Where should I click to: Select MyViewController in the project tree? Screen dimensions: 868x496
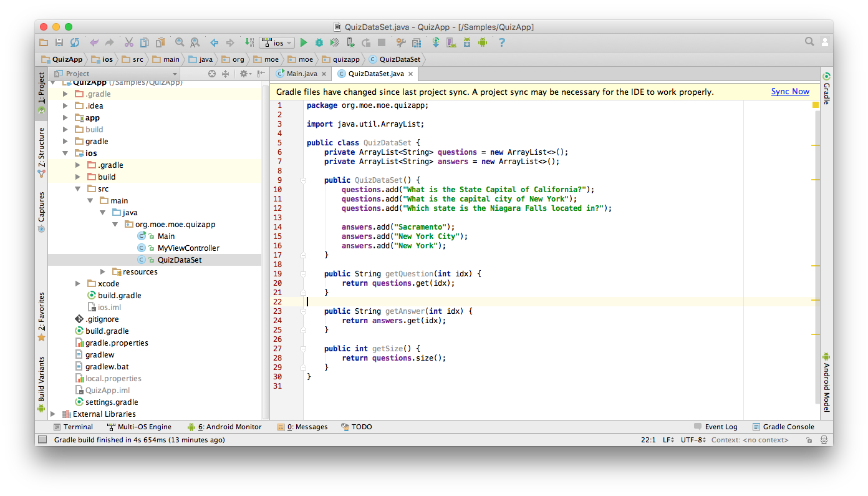click(x=188, y=248)
